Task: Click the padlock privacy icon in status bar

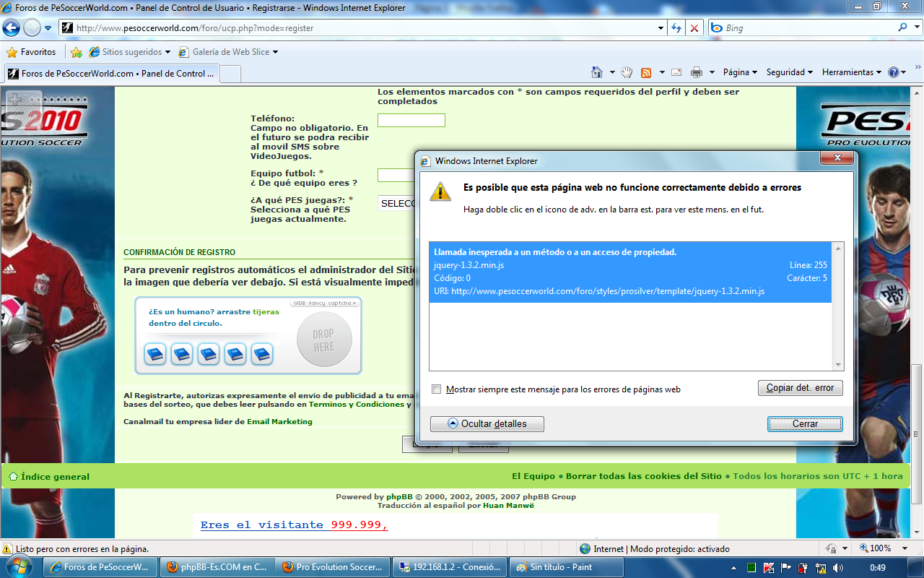Action: 832,549
